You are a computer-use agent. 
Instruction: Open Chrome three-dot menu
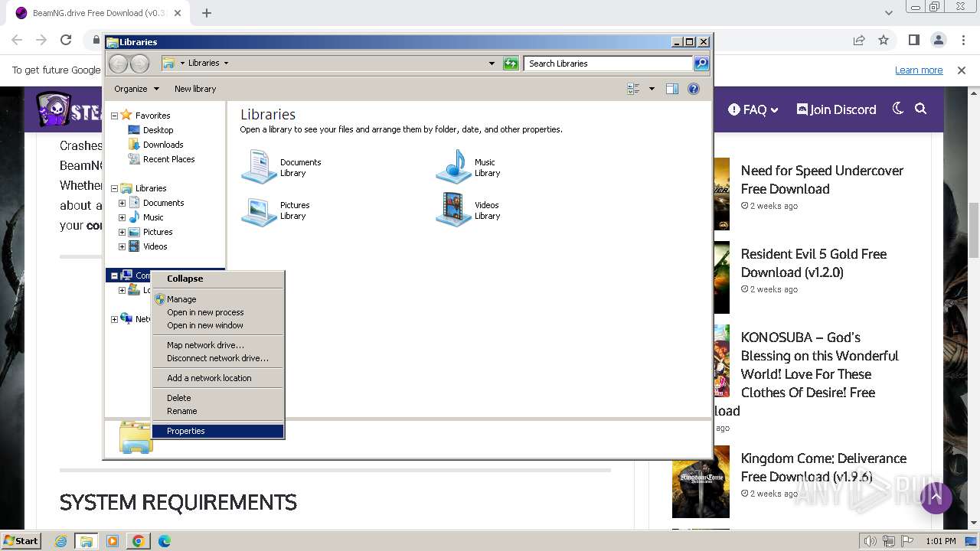963,40
